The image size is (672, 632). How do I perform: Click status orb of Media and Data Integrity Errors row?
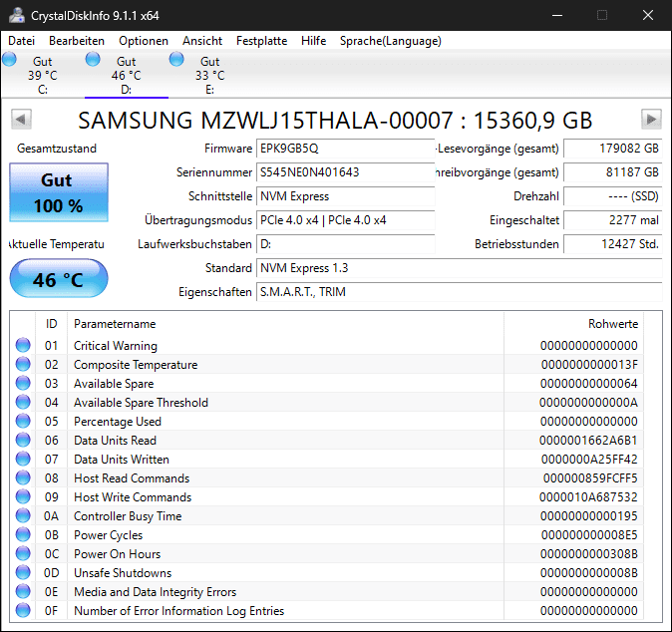pos(23,592)
